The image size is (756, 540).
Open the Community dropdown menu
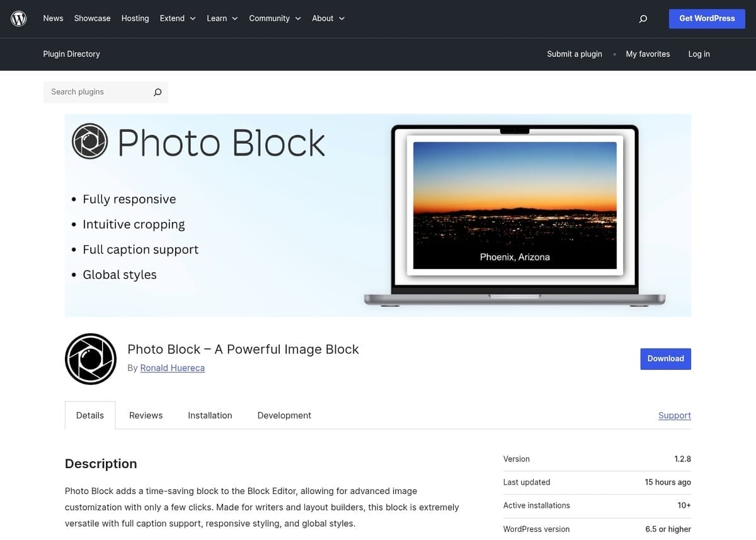(275, 18)
